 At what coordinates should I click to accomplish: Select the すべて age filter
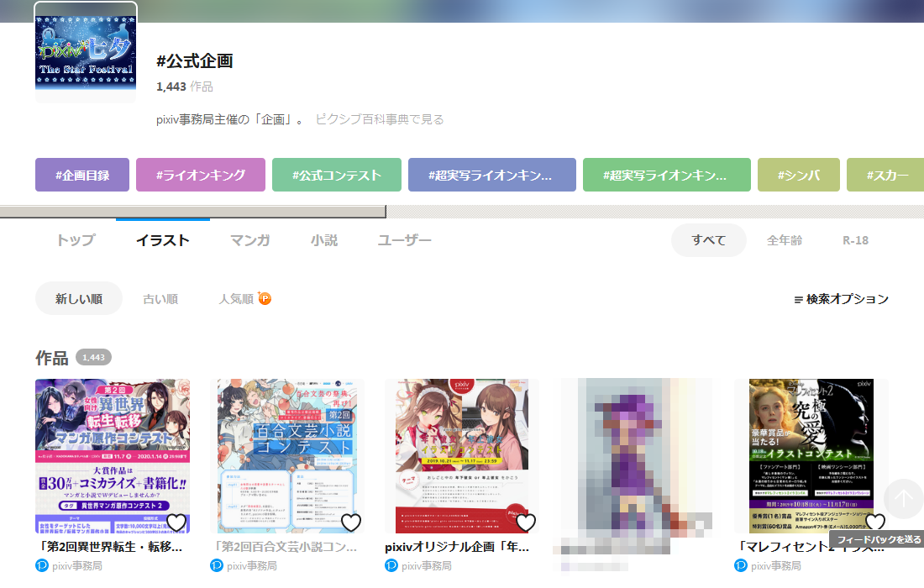709,240
